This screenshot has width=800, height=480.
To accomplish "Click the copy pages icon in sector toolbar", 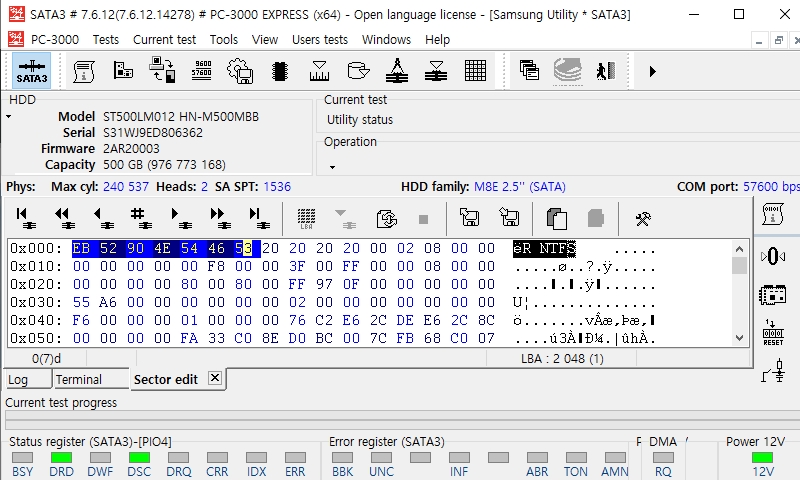I will 557,219.
